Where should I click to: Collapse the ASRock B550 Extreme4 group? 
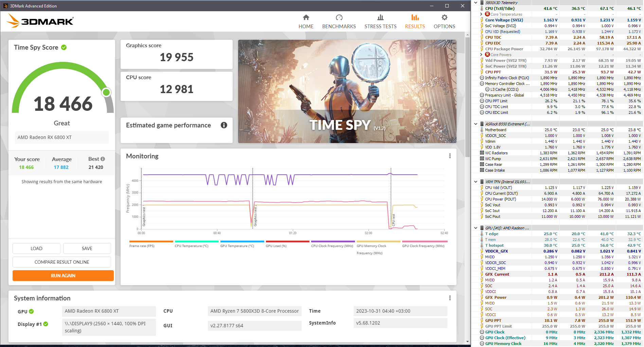pyautogui.click(x=476, y=124)
